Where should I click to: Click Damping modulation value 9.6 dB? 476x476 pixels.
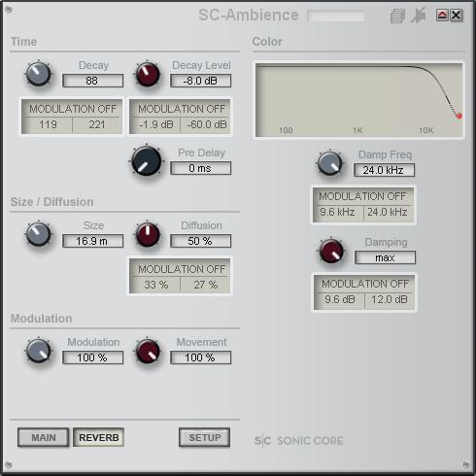[340, 299]
